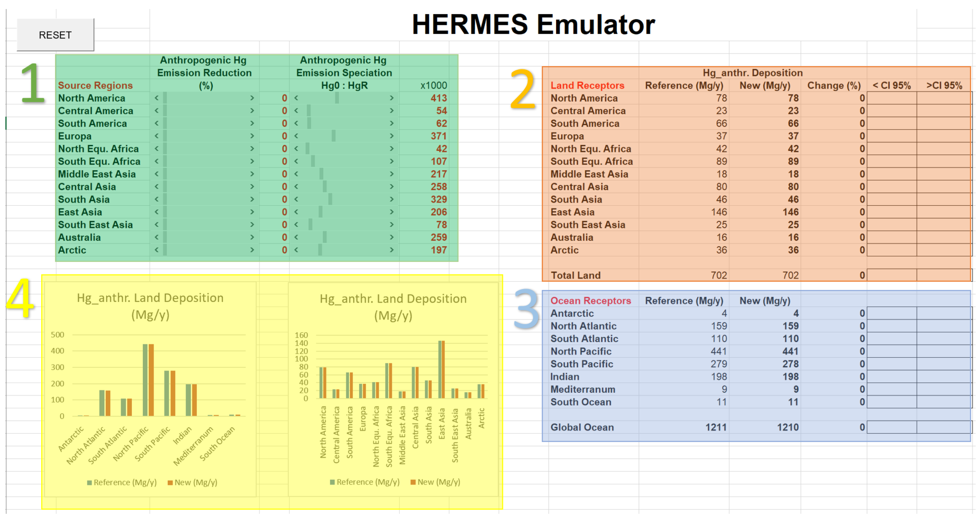Viewport: 980px width, 527px height.
Task: Click the North America speciation slider thumb
Action: coord(337,98)
